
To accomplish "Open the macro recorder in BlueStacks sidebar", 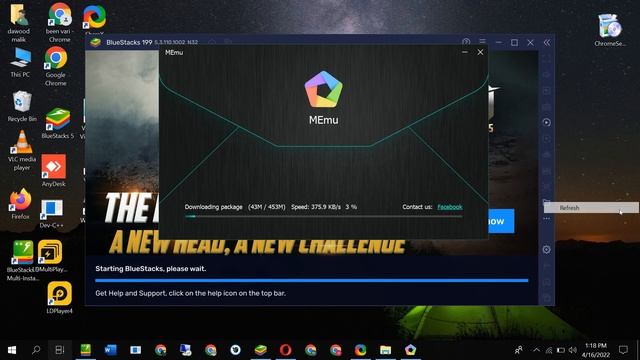I will [547, 122].
